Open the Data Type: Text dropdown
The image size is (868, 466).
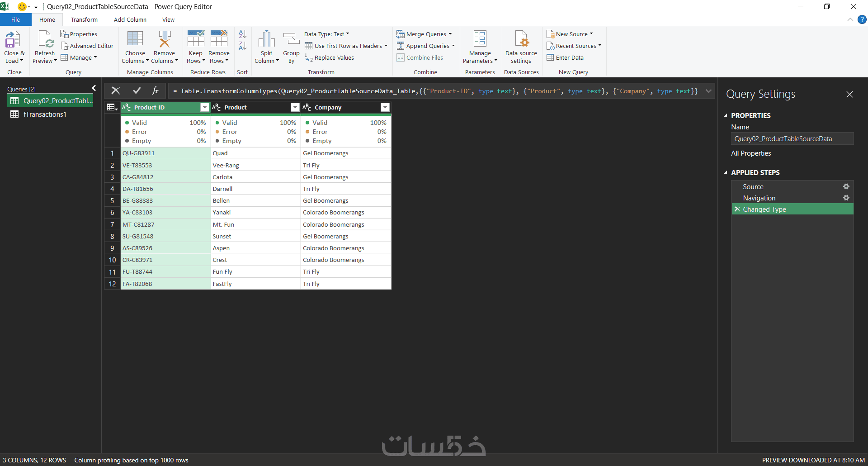coord(327,34)
